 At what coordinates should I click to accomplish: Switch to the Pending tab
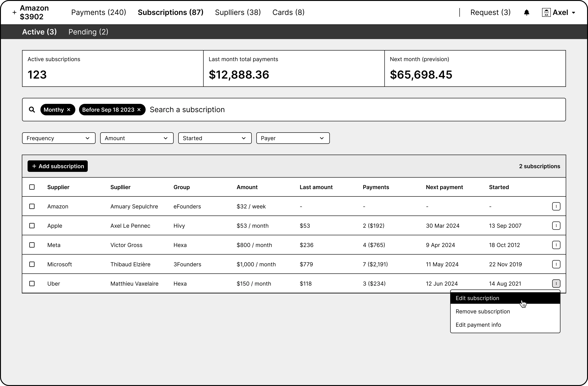(88, 32)
